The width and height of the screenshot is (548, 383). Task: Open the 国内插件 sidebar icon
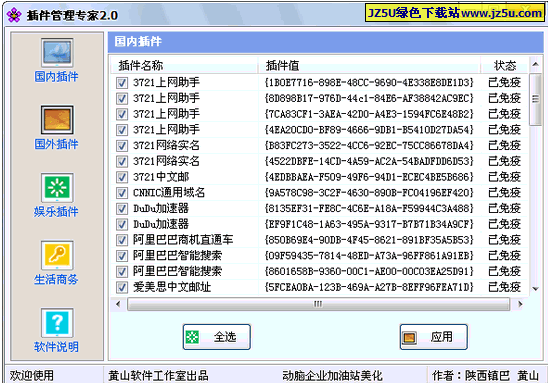[x=57, y=53]
